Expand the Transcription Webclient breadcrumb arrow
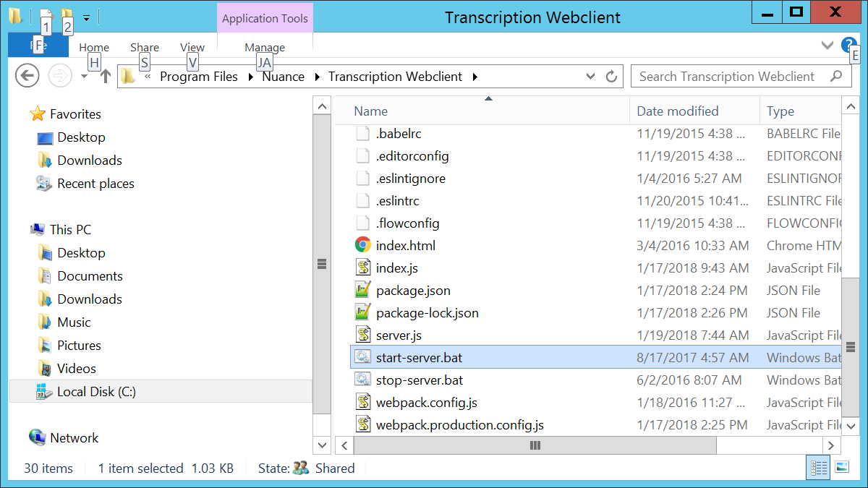Viewport: 868px width, 488px height. (x=475, y=77)
